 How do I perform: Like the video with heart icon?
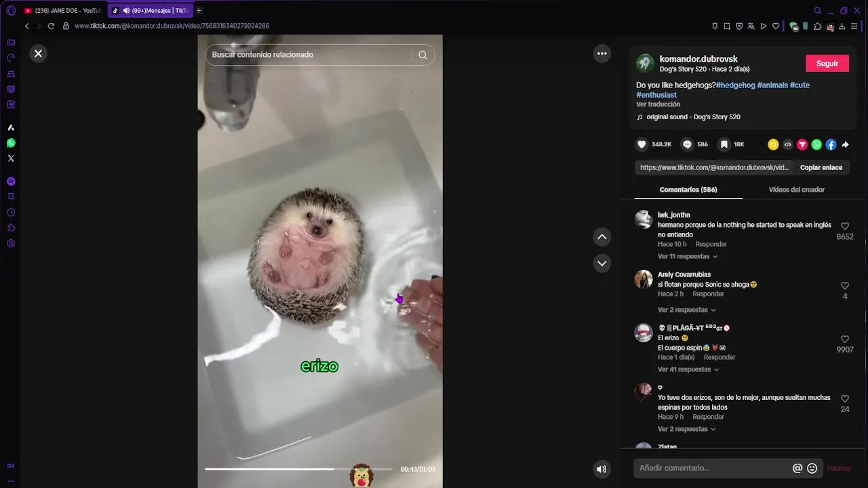642,144
